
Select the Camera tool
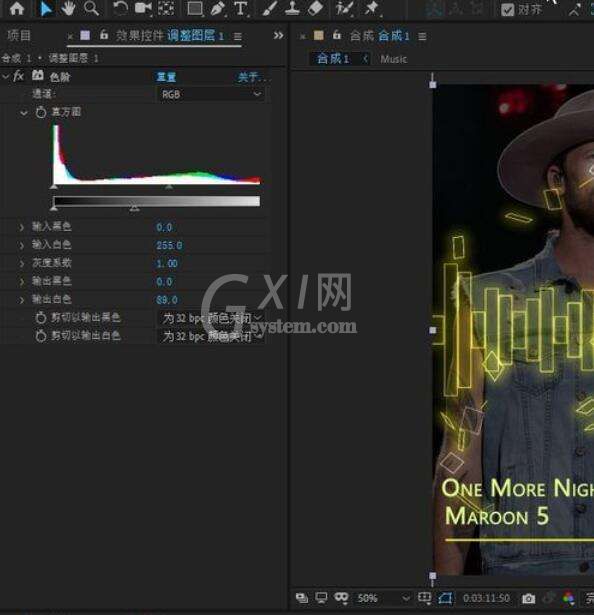coord(143,8)
